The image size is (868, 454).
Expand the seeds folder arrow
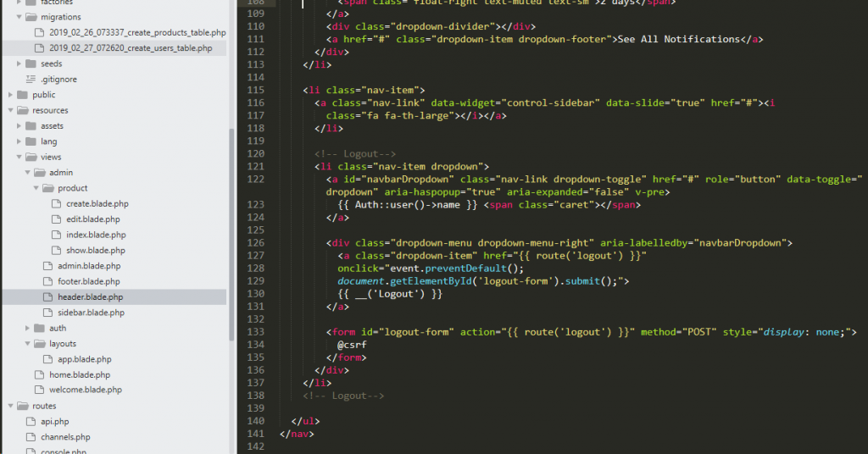click(x=19, y=64)
